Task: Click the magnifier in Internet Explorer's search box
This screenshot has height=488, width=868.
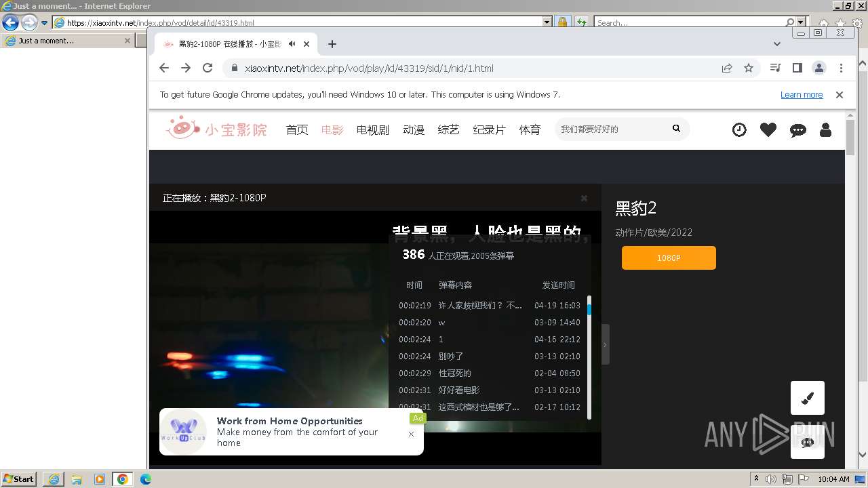Action: coord(789,22)
